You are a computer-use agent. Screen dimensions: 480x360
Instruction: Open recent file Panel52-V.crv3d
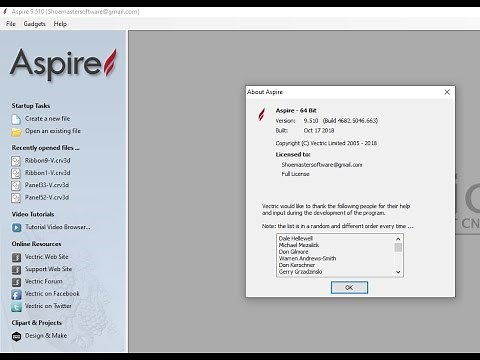click(47, 197)
